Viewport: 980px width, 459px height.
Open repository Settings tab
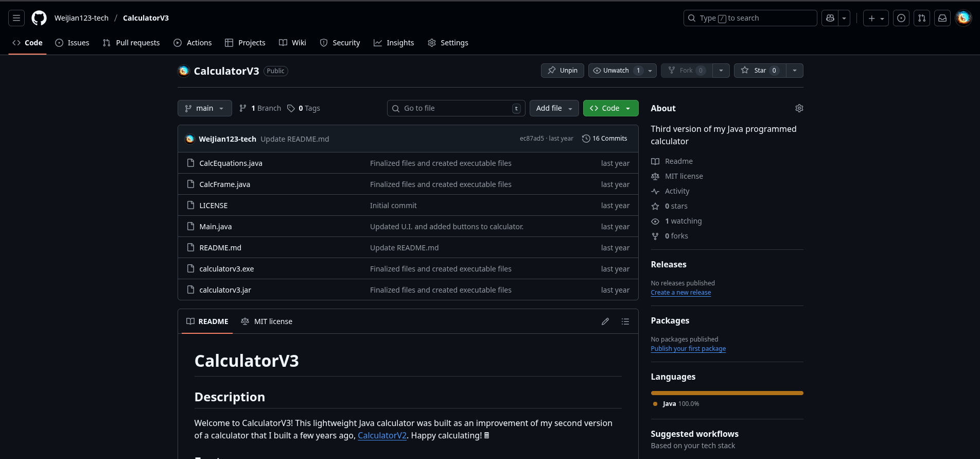[x=448, y=43]
